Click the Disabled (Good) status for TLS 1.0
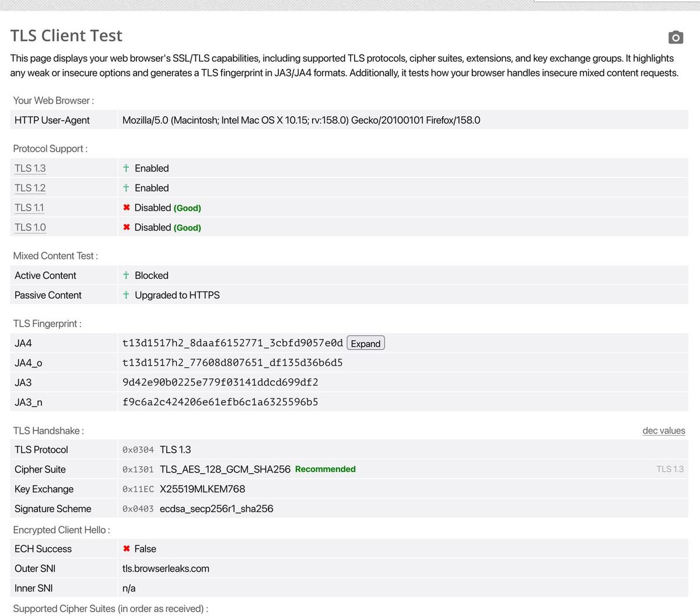This screenshot has width=700, height=616. tap(167, 228)
